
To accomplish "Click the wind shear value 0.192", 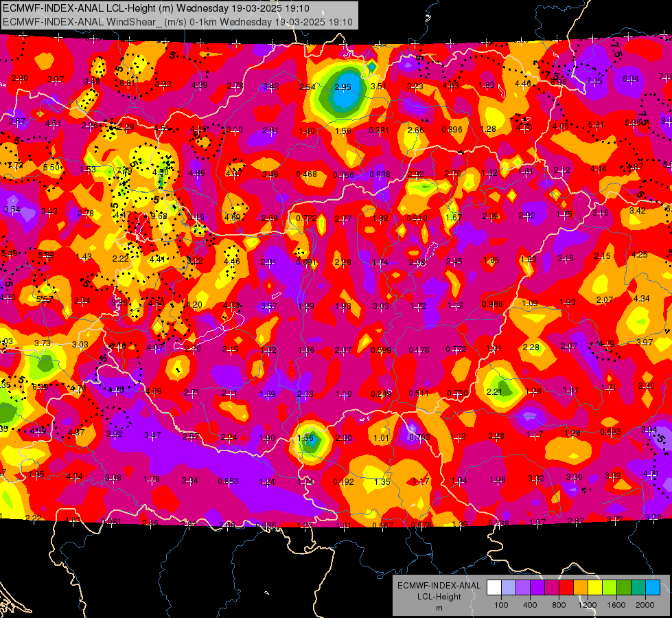I will point(343,481).
